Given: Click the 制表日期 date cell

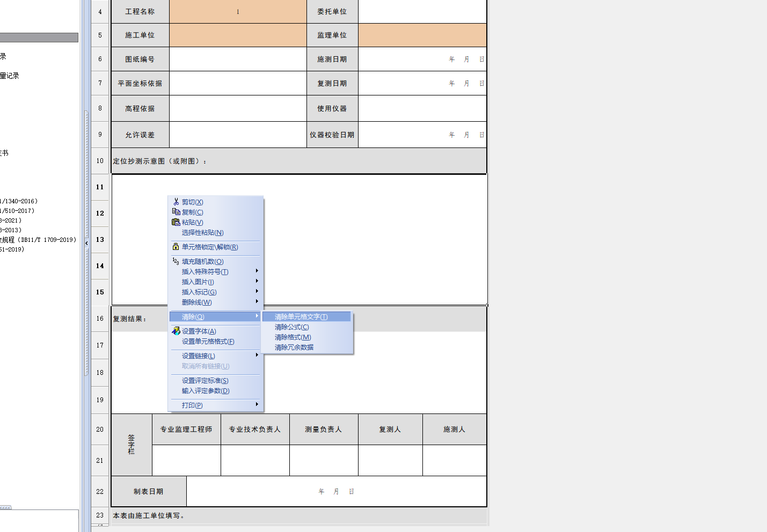Looking at the screenshot, I should click(337, 491).
